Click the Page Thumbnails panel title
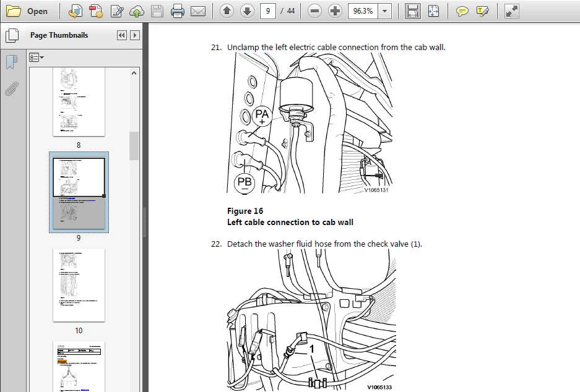Screen dimensions: 580x392 (x=59, y=35)
